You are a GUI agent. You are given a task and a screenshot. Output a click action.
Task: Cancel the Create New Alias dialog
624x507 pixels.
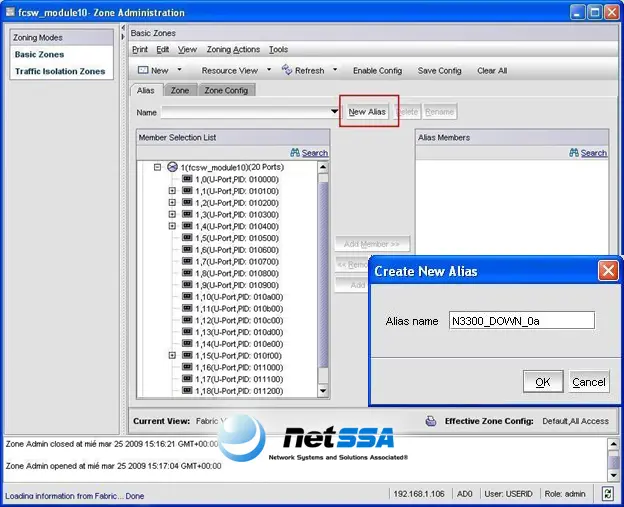click(589, 382)
